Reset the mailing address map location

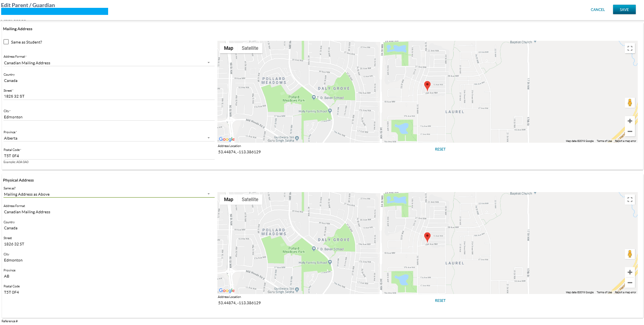tap(440, 149)
